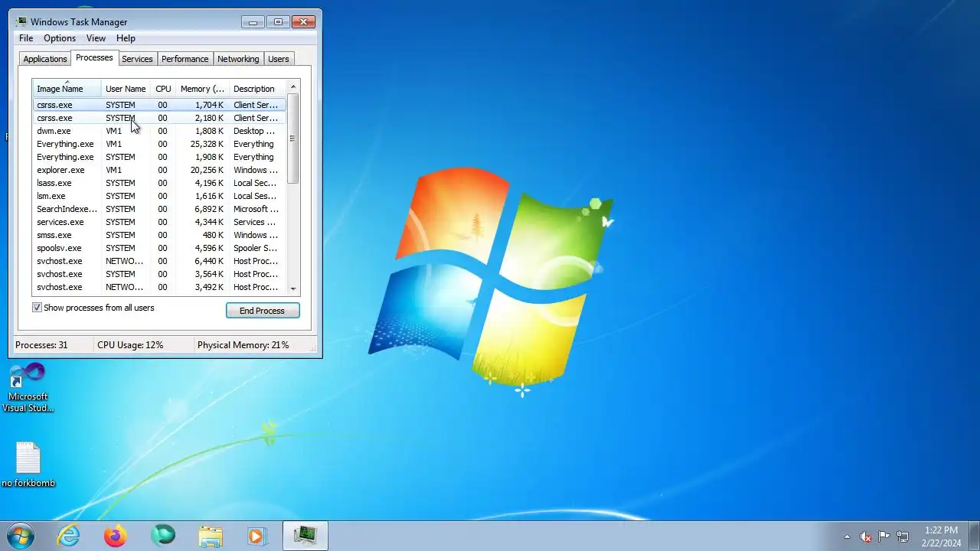Launch Internet Explorer from the taskbar
The image size is (980, 551).
69,536
